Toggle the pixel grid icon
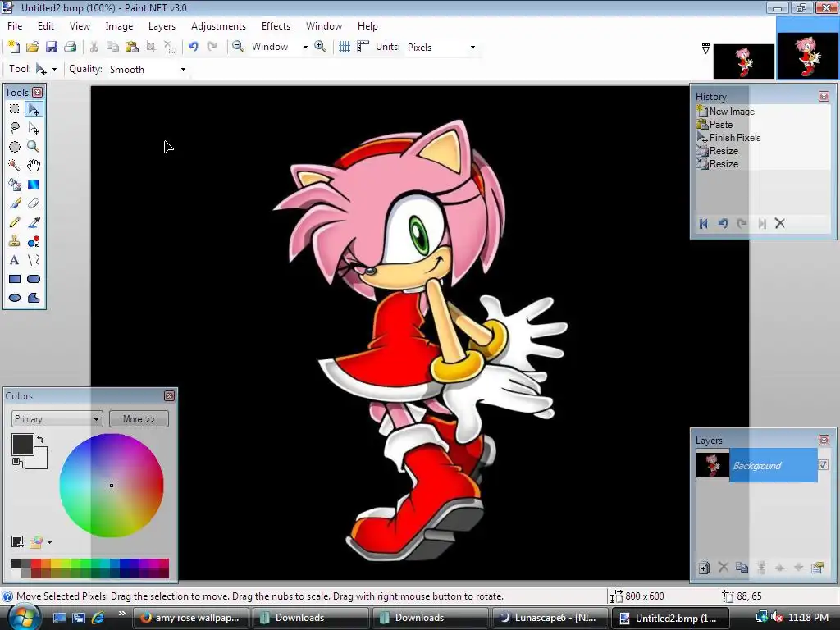Screen dimensions: 840x630 [x=345, y=47]
